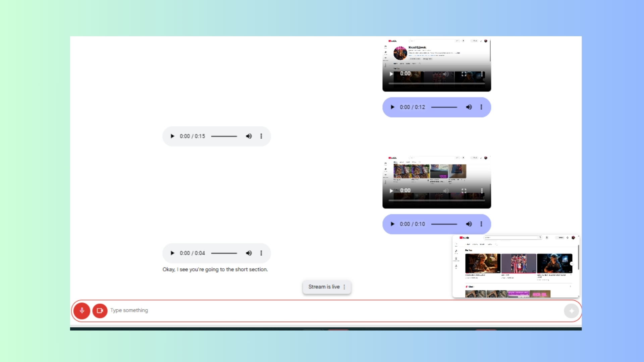Click the live screen share preview thumbnail
The image size is (644, 362).
[516, 266]
